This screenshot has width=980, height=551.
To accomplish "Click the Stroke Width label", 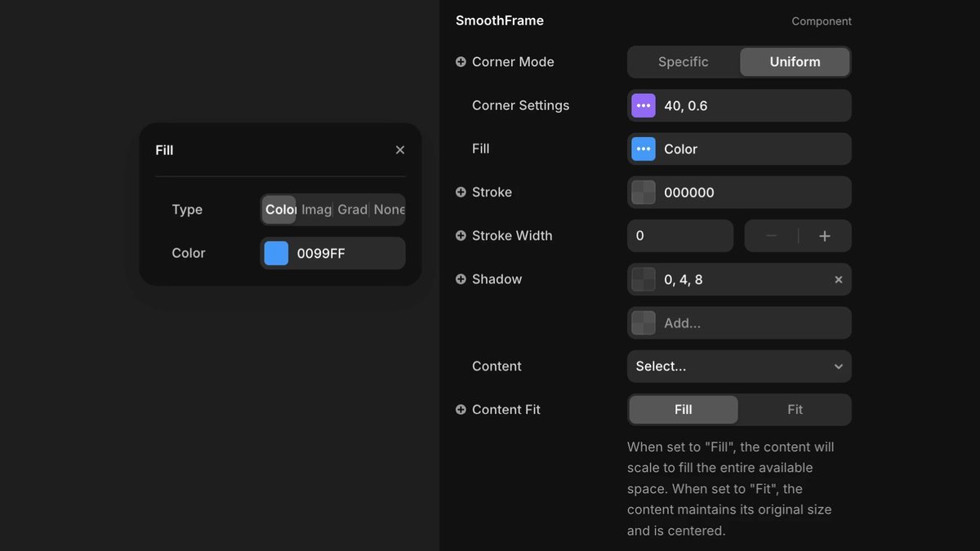I will point(512,236).
